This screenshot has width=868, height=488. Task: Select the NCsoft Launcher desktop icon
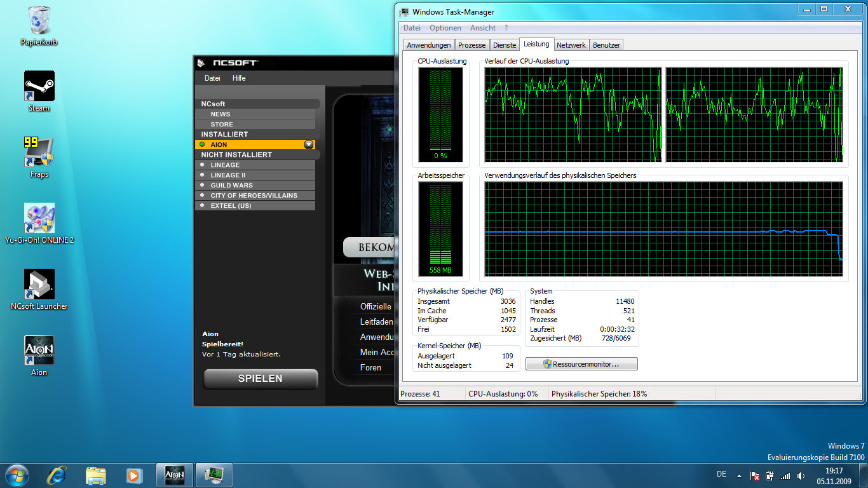tap(39, 290)
